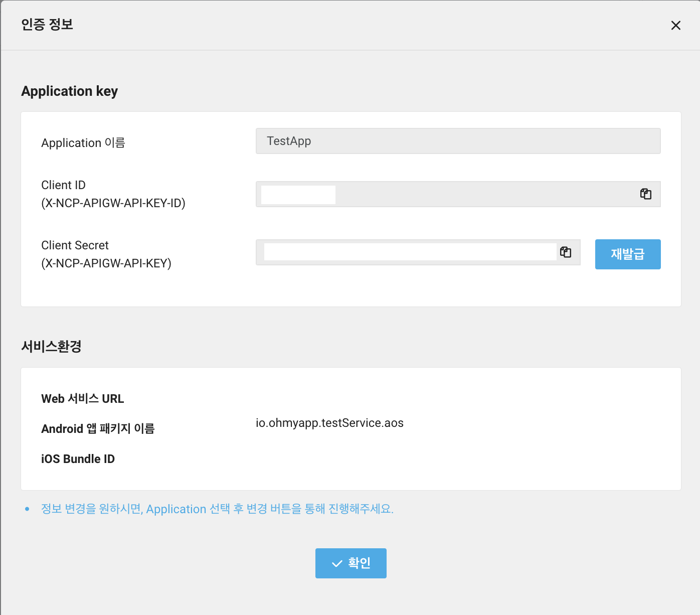Screen dimensions: 700x615
Task: Click the Web 서비스 URL label
Action: point(82,399)
